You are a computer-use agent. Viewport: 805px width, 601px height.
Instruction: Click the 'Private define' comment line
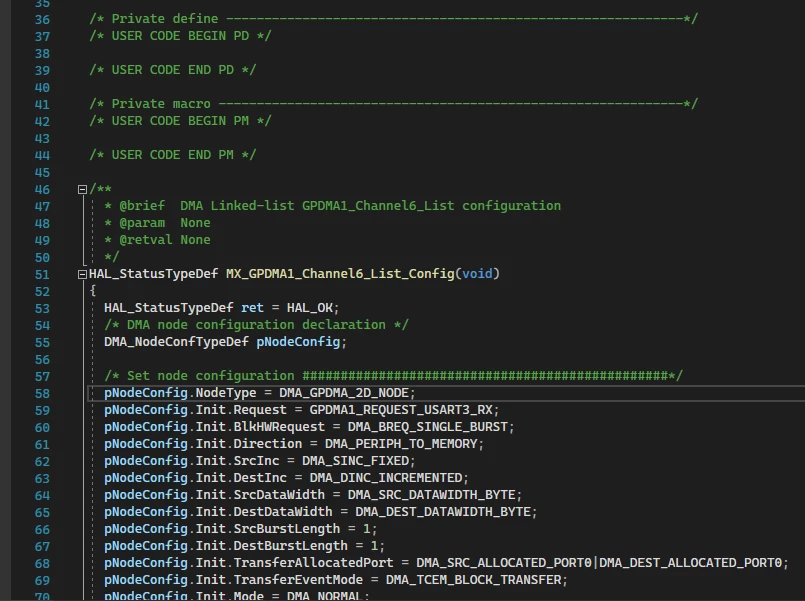pyautogui.click(x=393, y=19)
